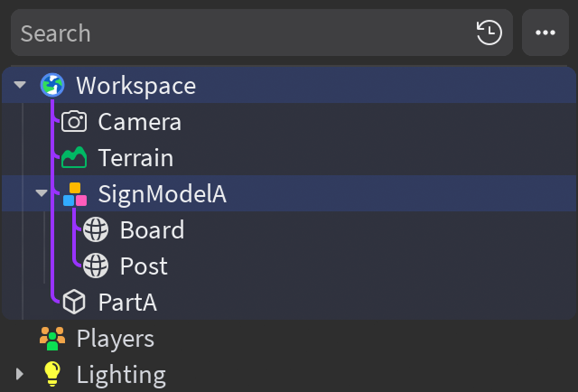The width and height of the screenshot is (578, 392).
Task: Click the SignModelA model icon
Action: point(75,194)
